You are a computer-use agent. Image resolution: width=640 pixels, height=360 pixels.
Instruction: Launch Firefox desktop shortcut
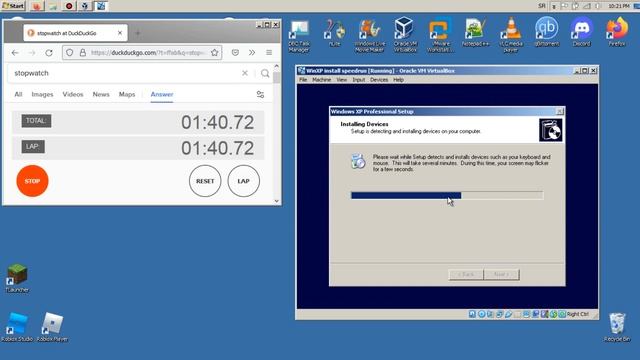(617, 32)
